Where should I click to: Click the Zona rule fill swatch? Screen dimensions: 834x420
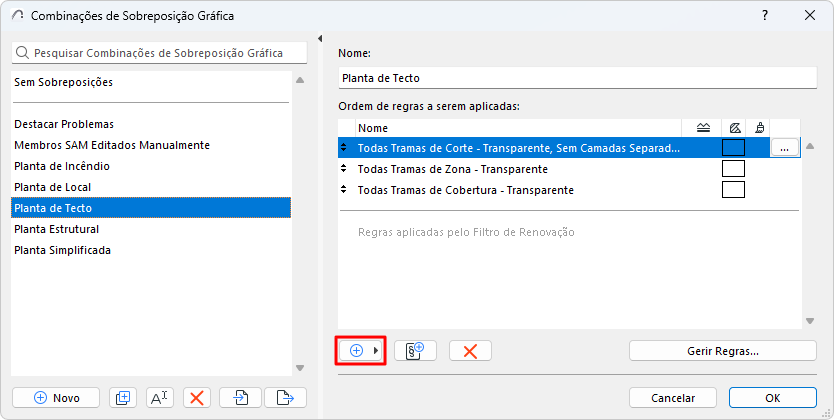point(733,169)
